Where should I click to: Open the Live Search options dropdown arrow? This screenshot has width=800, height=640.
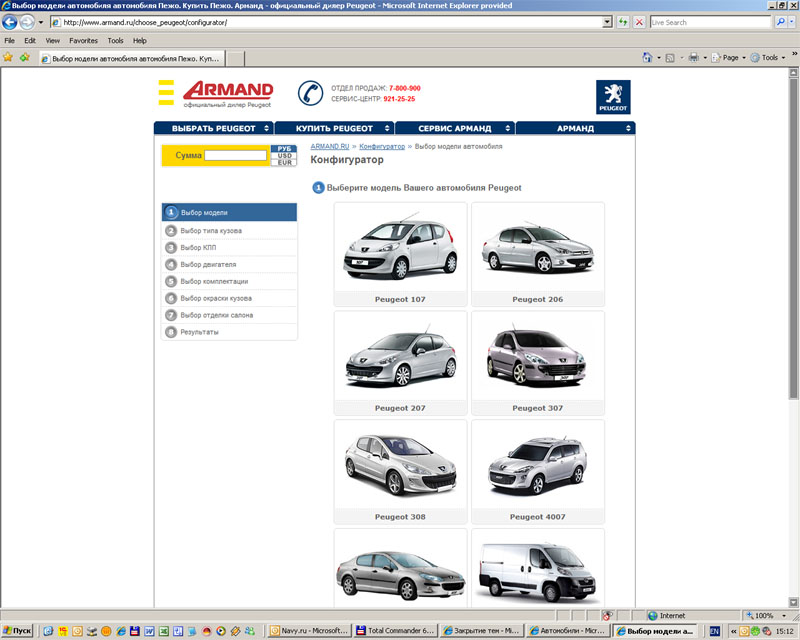click(x=791, y=22)
